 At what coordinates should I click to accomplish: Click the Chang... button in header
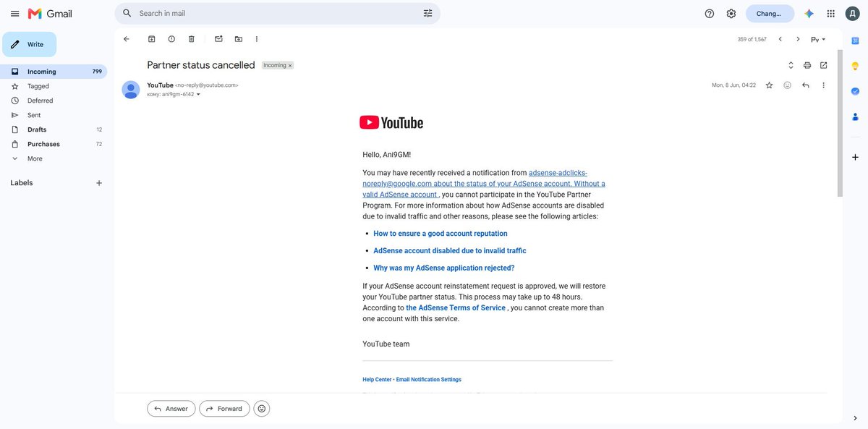click(x=770, y=13)
